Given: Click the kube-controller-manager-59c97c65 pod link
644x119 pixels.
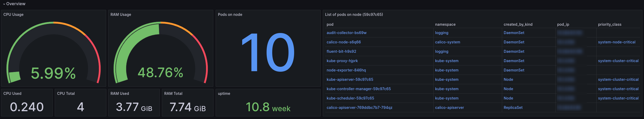Looking at the screenshot, I should pos(359,89).
